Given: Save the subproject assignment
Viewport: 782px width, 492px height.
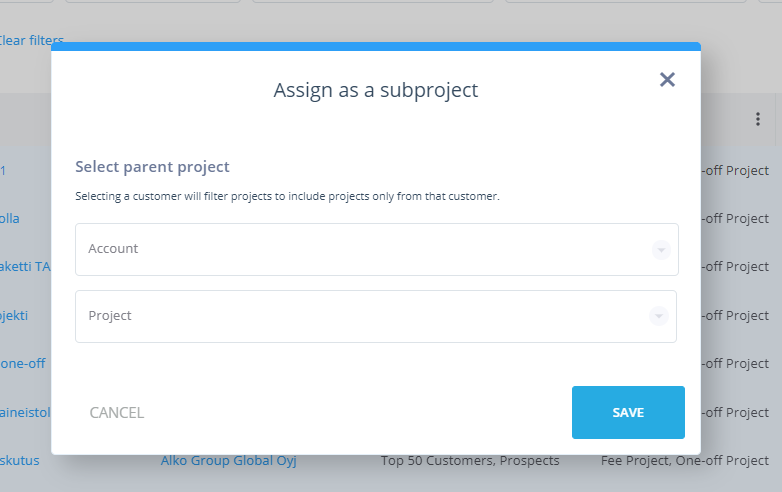Looking at the screenshot, I should [628, 412].
